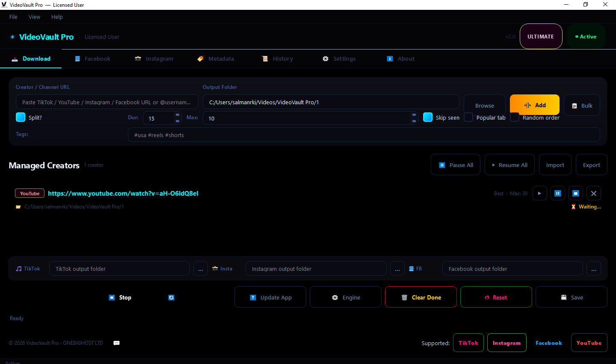Click the TikTok output folder field
Viewport: 616px width, 364px height.
point(119,269)
